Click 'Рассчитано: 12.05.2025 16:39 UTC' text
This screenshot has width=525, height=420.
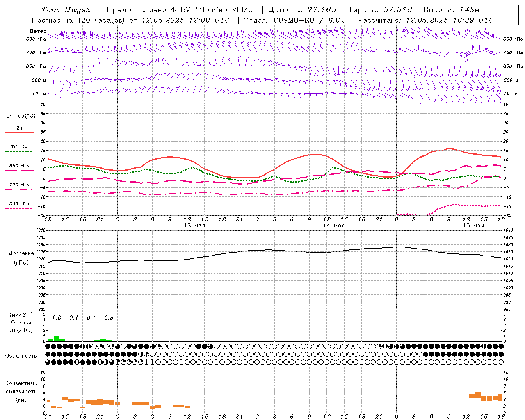tap(426, 20)
